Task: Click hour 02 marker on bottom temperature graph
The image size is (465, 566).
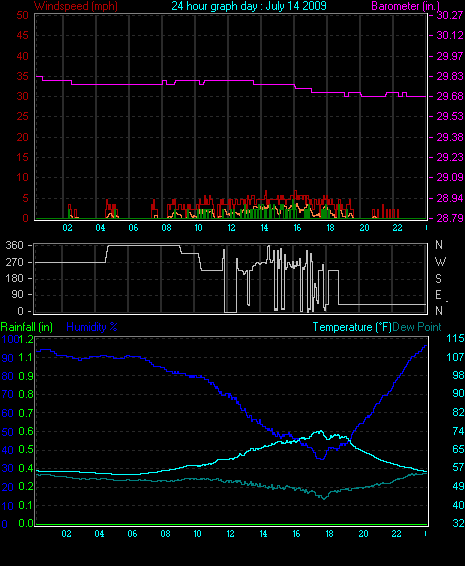Action: (67, 534)
